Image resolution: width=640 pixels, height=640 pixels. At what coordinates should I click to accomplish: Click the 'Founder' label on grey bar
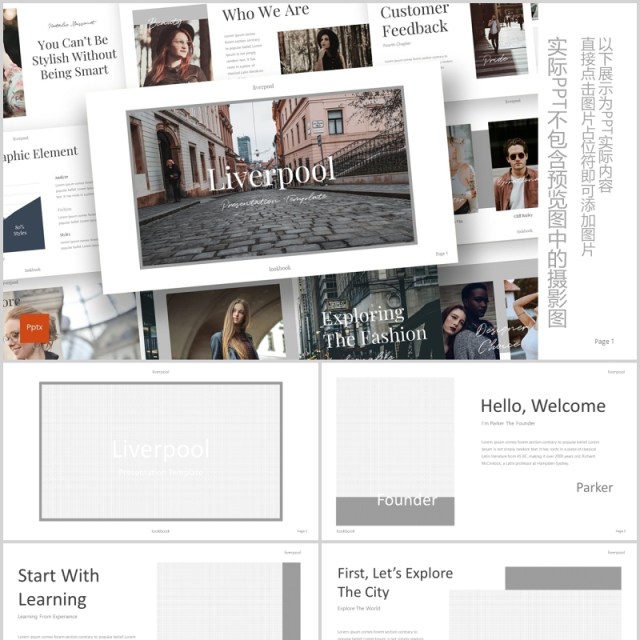tap(407, 500)
